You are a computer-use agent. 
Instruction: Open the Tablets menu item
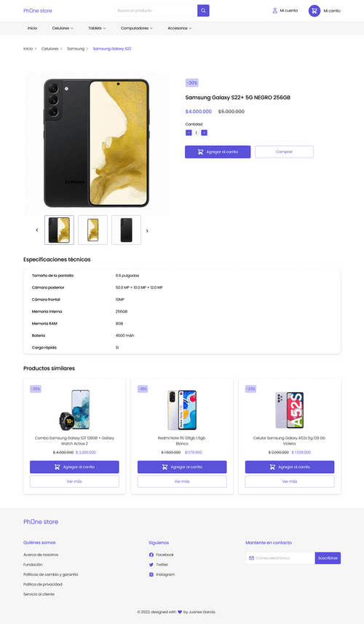click(97, 28)
